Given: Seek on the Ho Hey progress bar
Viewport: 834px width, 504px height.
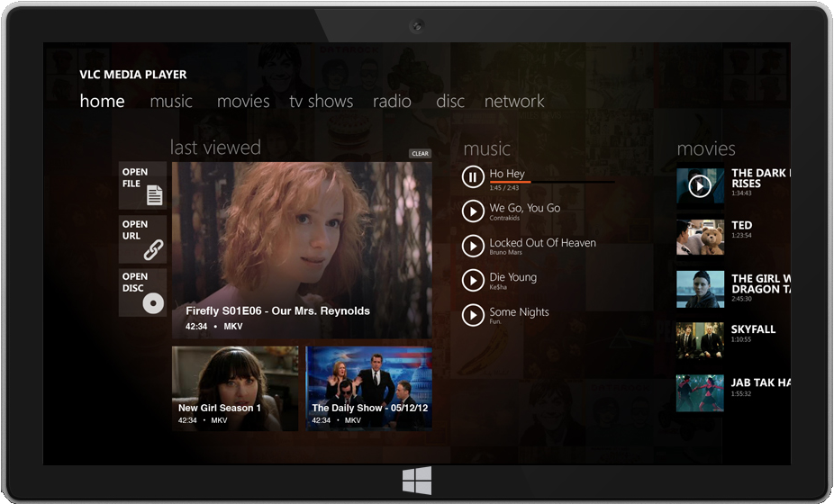Looking at the screenshot, I should coord(552,183).
